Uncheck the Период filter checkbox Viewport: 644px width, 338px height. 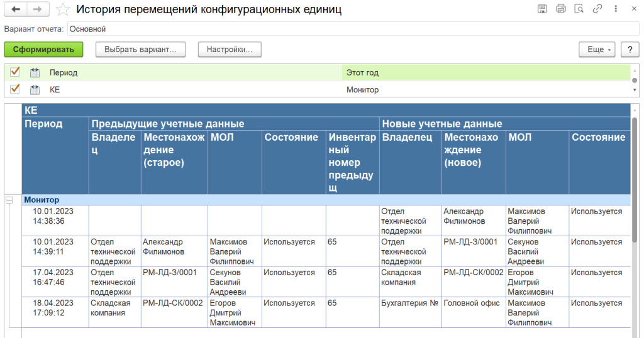[15, 72]
